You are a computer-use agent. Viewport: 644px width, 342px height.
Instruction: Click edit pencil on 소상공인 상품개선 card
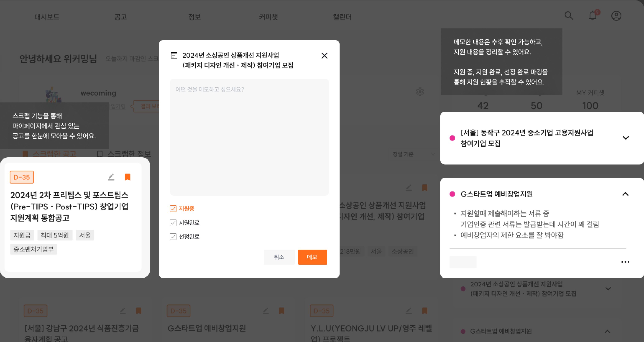point(409,188)
